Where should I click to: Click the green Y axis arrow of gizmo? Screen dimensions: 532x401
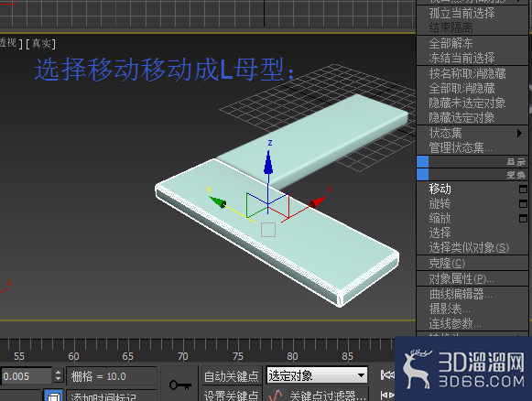(217, 201)
